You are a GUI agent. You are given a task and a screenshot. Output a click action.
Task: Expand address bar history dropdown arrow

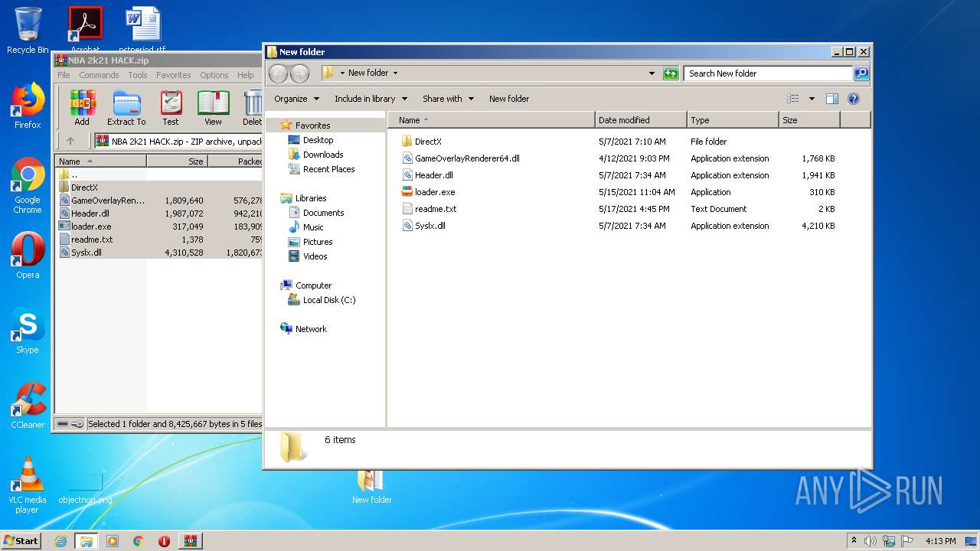652,73
